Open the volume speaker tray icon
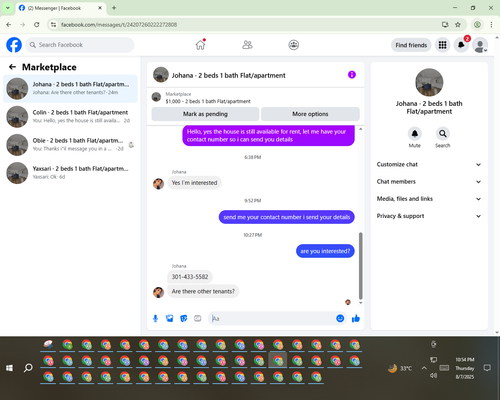This screenshot has height=400, width=500. [433, 376]
